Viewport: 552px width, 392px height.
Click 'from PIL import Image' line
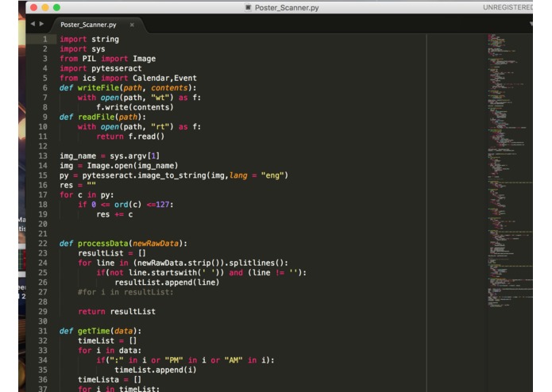pyautogui.click(x=107, y=59)
